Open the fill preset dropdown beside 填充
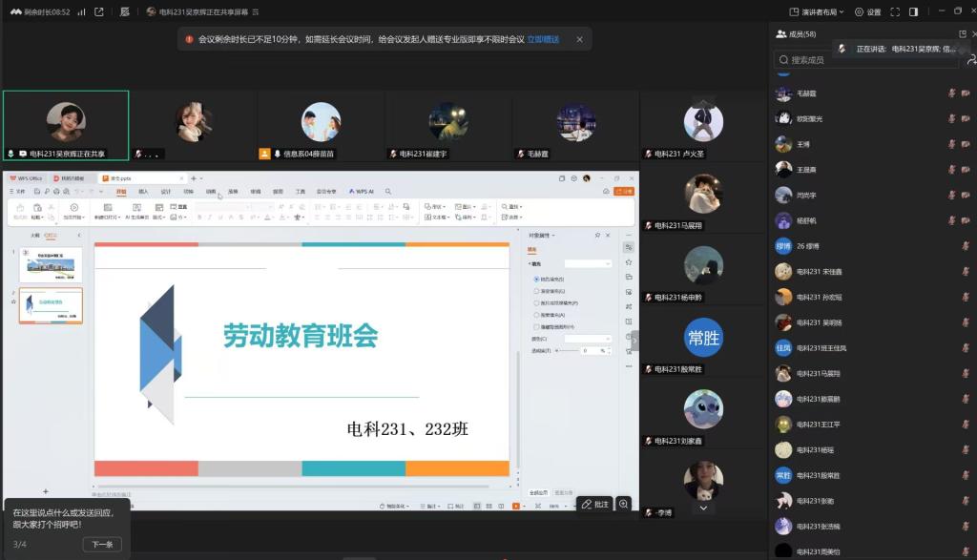This screenshot has width=977, height=560. pos(588,263)
